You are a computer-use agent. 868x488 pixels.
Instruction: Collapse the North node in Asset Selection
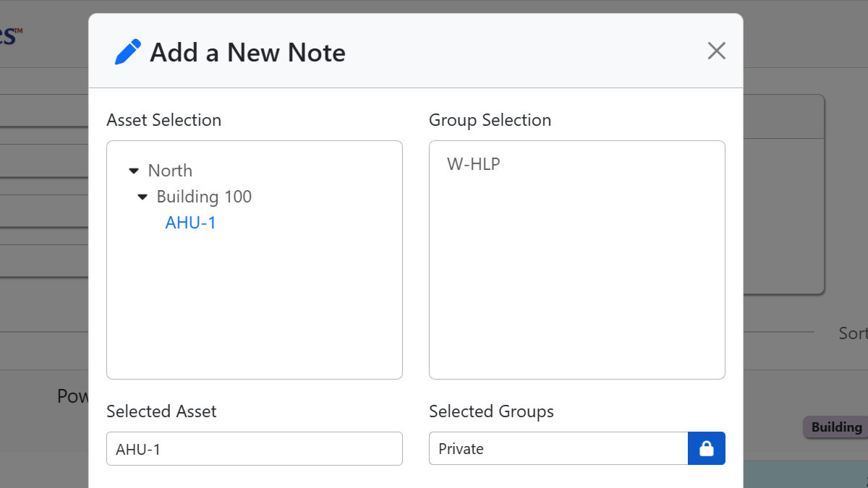tap(134, 170)
